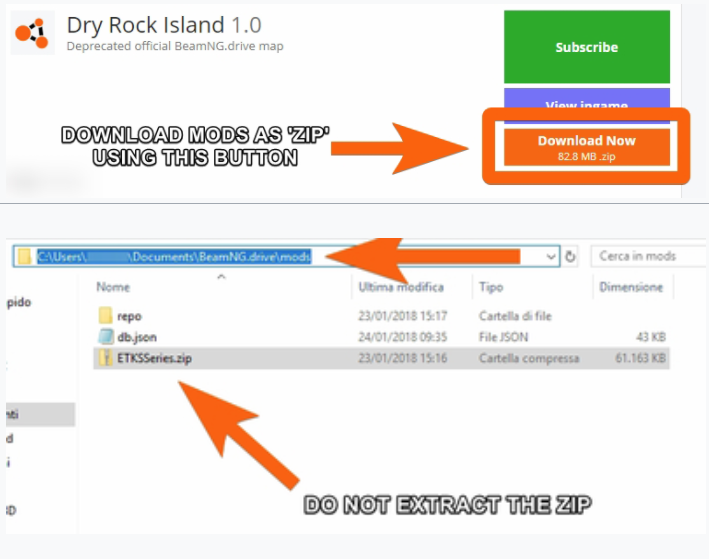
Task: Click the folder icon in the address bar
Action: point(24,256)
